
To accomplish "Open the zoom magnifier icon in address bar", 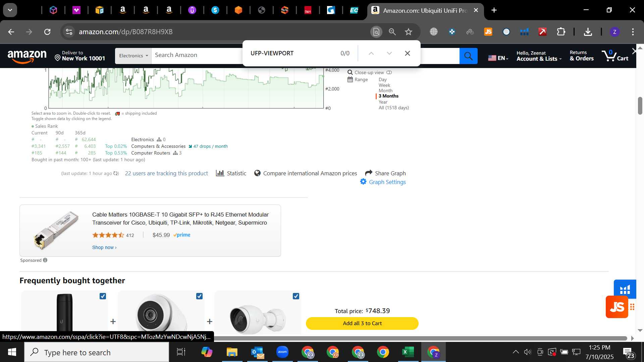I will (x=392, y=32).
